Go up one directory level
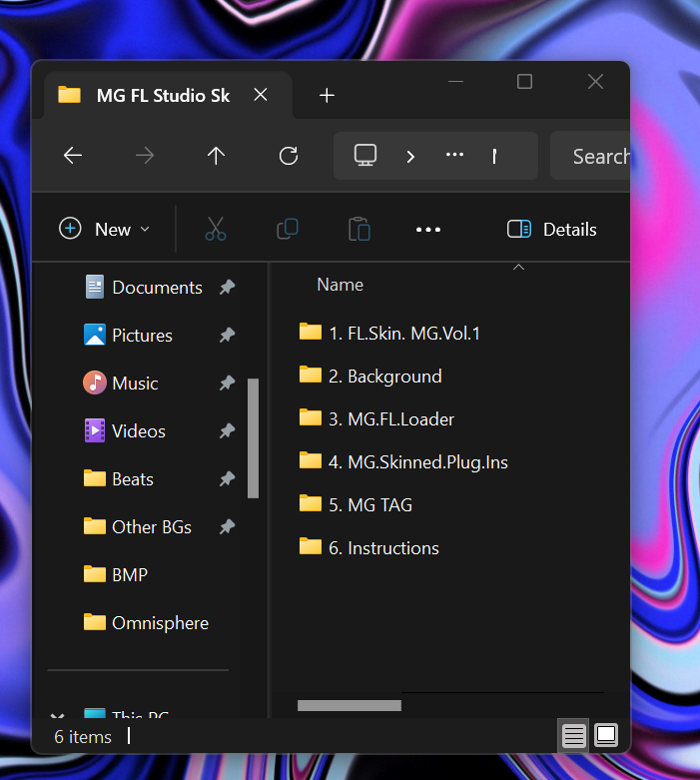This screenshot has height=780, width=700. point(216,155)
